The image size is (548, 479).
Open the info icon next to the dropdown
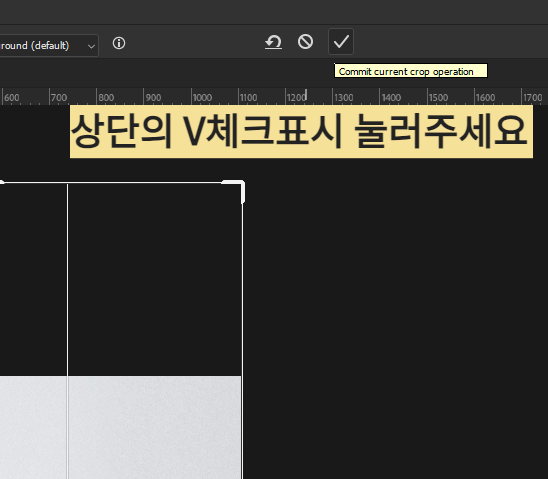click(x=119, y=43)
